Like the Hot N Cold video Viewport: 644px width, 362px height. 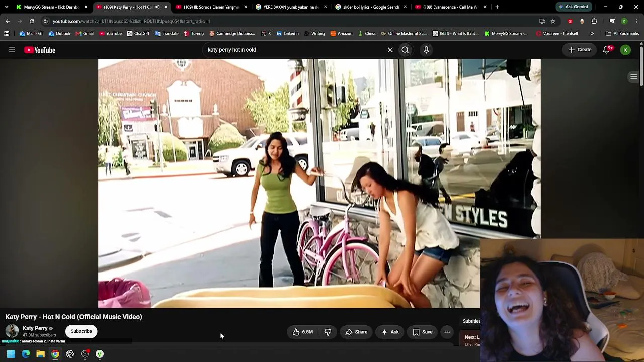pos(302,332)
